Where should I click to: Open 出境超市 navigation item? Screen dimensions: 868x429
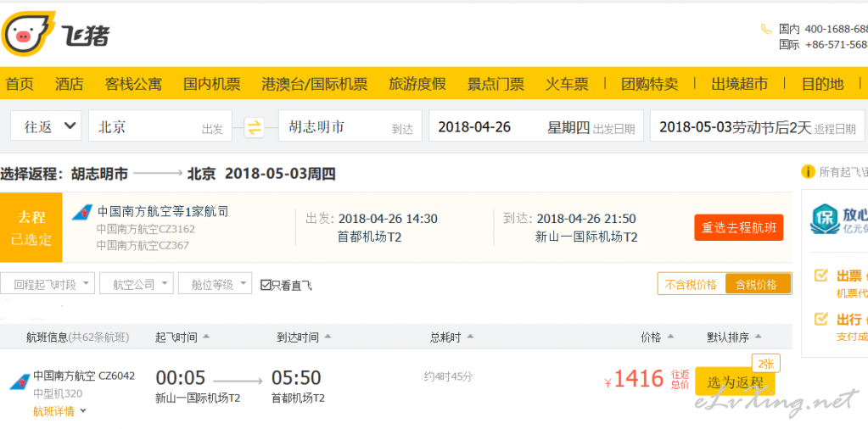coord(740,84)
